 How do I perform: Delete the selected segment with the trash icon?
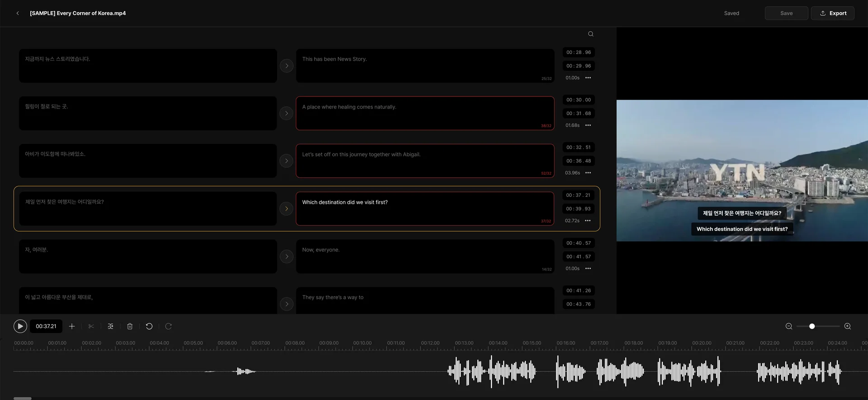(x=130, y=326)
